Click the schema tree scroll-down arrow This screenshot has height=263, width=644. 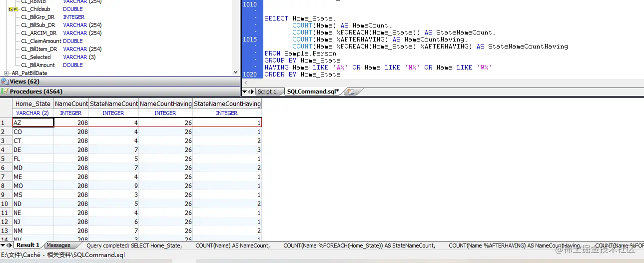(x=236, y=72)
